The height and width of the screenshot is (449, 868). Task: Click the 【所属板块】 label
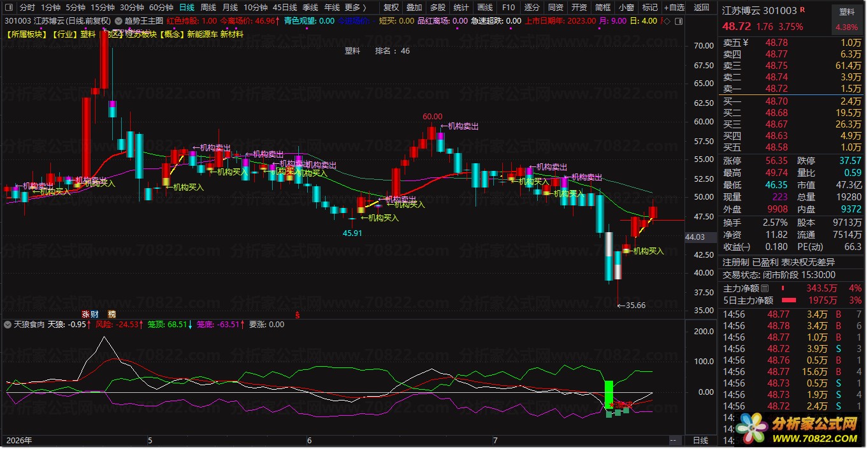point(27,34)
